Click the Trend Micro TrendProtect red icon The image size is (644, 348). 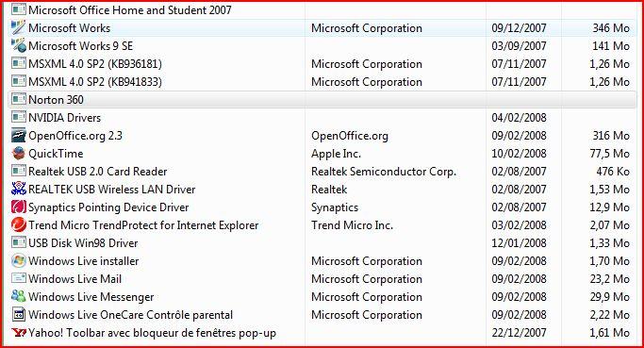tap(19, 225)
